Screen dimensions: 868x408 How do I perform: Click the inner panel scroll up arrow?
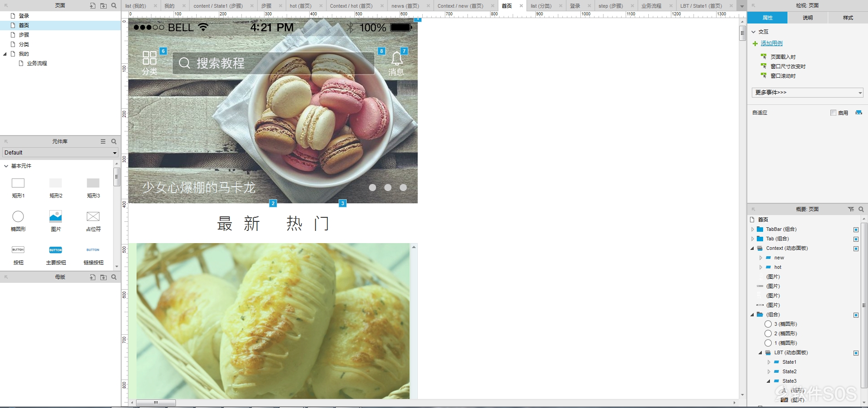click(414, 247)
